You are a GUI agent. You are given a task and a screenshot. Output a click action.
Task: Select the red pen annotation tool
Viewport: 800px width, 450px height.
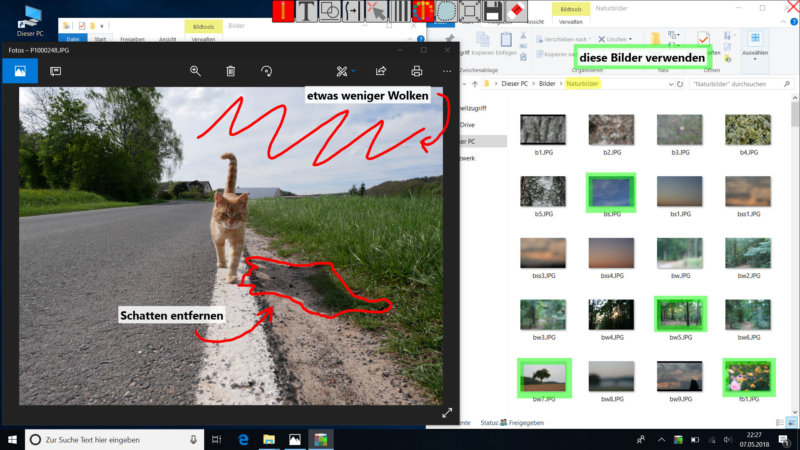pos(283,11)
